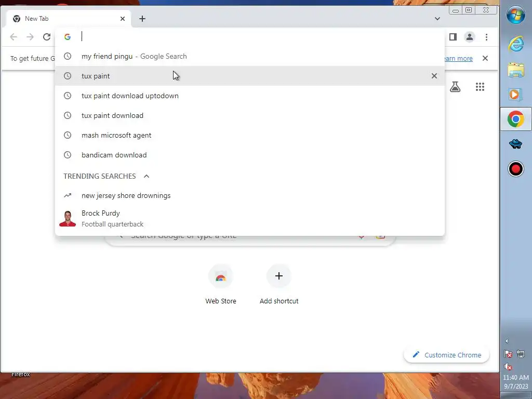This screenshot has height=399, width=532.
Task: Open the Windows Start orb
Action: coord(516,15)
